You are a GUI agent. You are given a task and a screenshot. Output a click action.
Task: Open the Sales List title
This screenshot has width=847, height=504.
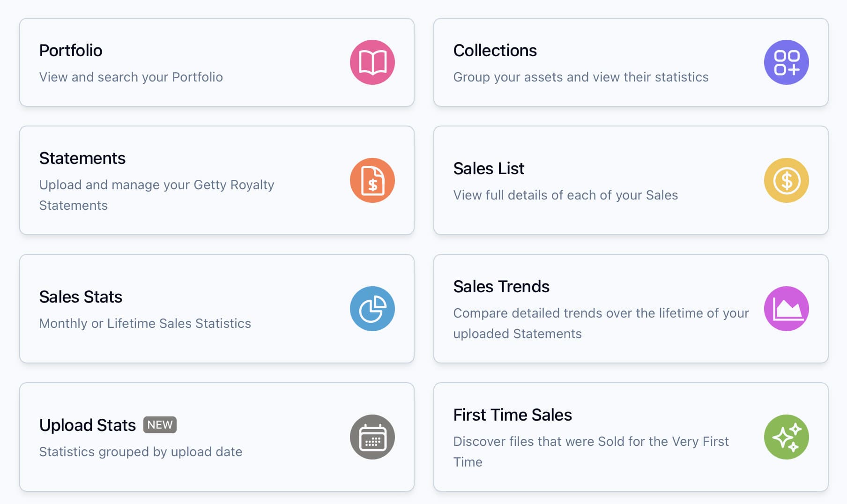pos(489,169)
